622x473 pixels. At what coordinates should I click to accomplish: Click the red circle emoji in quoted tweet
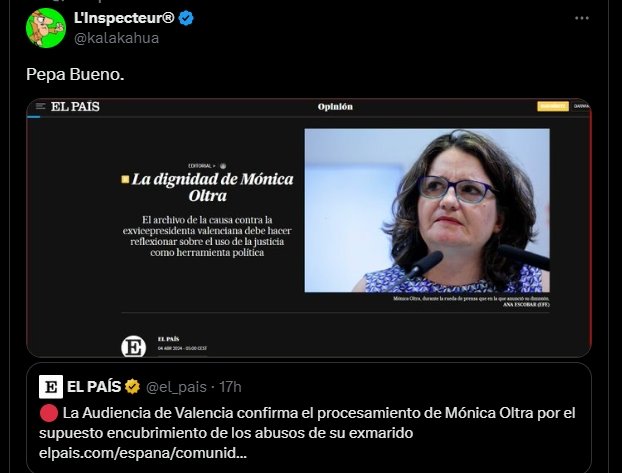(49, 413)
